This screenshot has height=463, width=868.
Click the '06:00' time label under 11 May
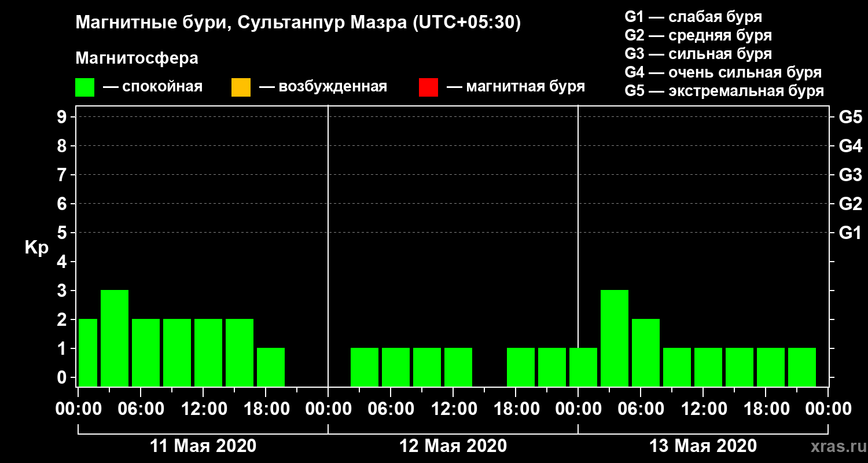(x=141, y=409)
